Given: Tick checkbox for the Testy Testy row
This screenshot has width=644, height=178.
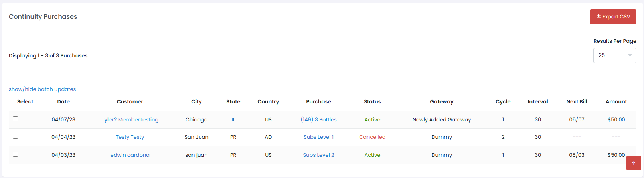Looking at the screenshot, I should pyautogui.click(x=16, y=136).
